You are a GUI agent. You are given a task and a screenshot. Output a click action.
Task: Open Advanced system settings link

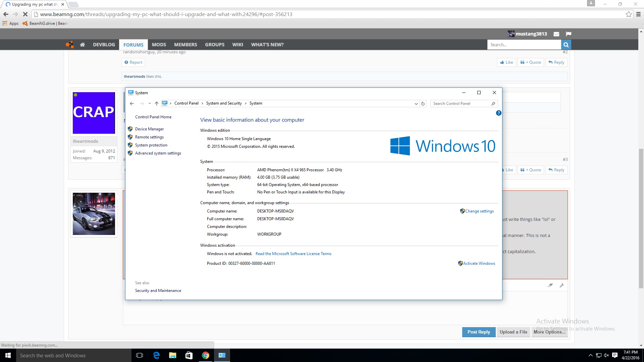[x=158, y=153]
